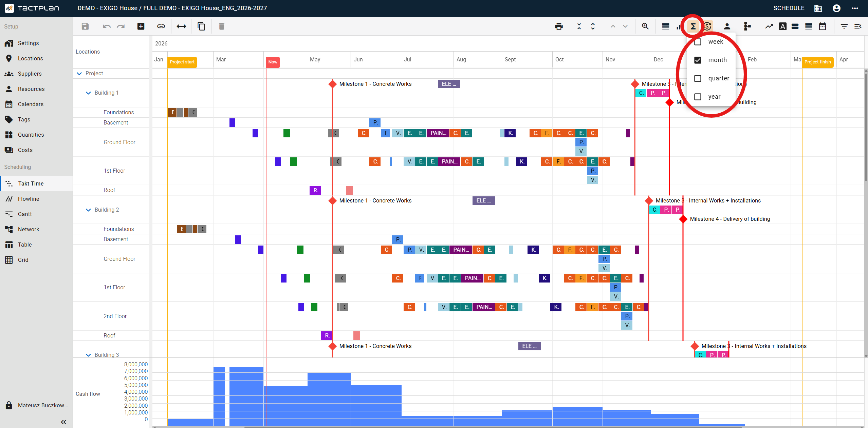Open Tags in sidebar
868x428 pixels.
pos(36,119)
